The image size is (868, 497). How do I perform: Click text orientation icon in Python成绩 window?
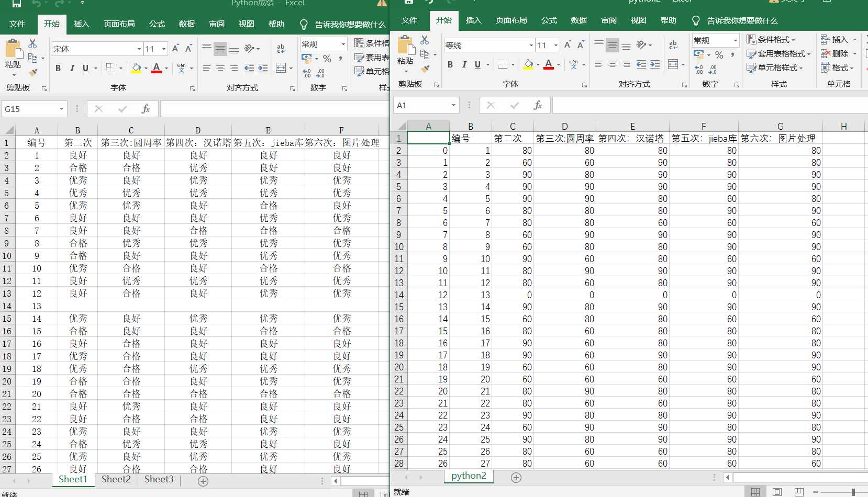point(249,49)
